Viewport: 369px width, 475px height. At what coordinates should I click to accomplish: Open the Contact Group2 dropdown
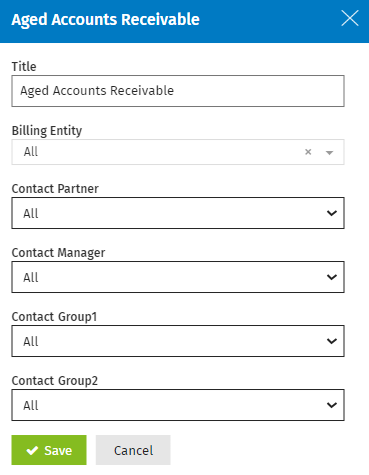click(x=178, y=405)
